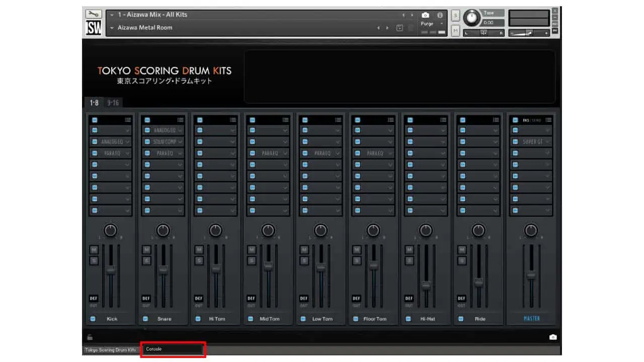Open the MASTER channel strip menu icon
The height and width of the screenshot is (362, 644).
tap(548, 120)
